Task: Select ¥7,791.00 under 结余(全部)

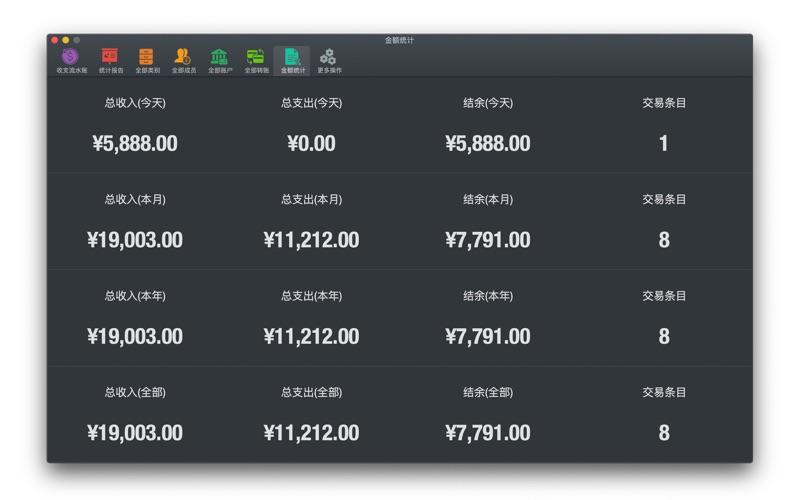Action: 488,433
